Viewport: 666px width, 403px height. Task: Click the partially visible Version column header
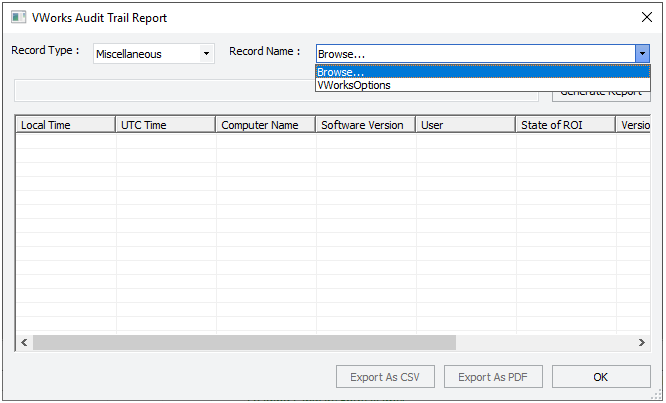pyautogui.click(x=633, y=125)
